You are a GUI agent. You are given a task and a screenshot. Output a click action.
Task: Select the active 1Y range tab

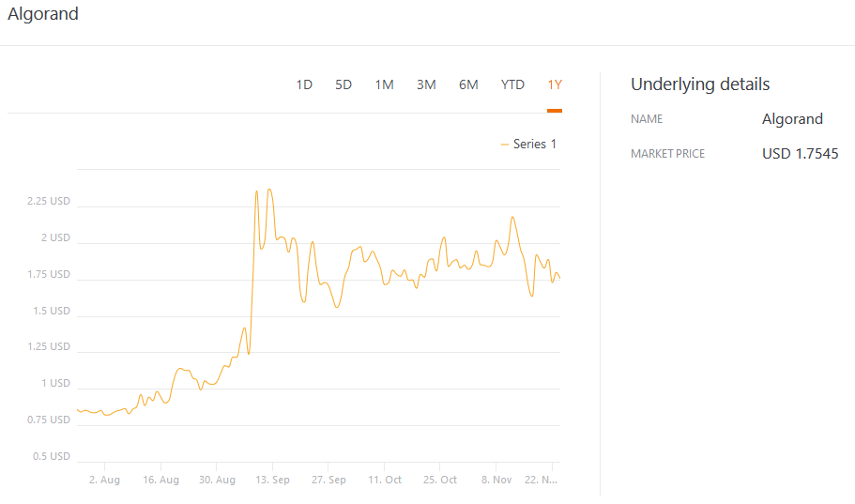coord(555,84)
